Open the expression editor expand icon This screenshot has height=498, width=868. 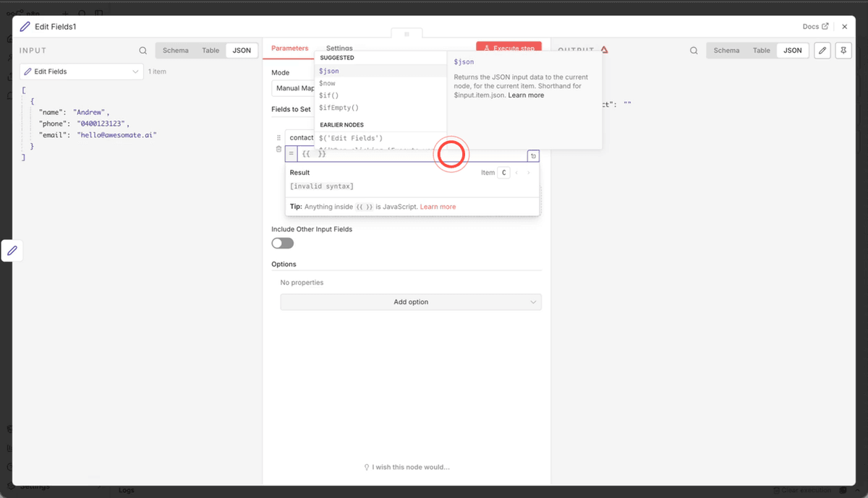(x=532, y=155)
